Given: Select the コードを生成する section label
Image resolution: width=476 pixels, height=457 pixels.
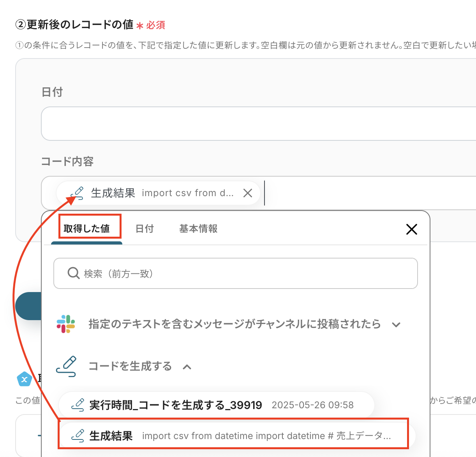Looking at the screenshot, I should 130,366.
